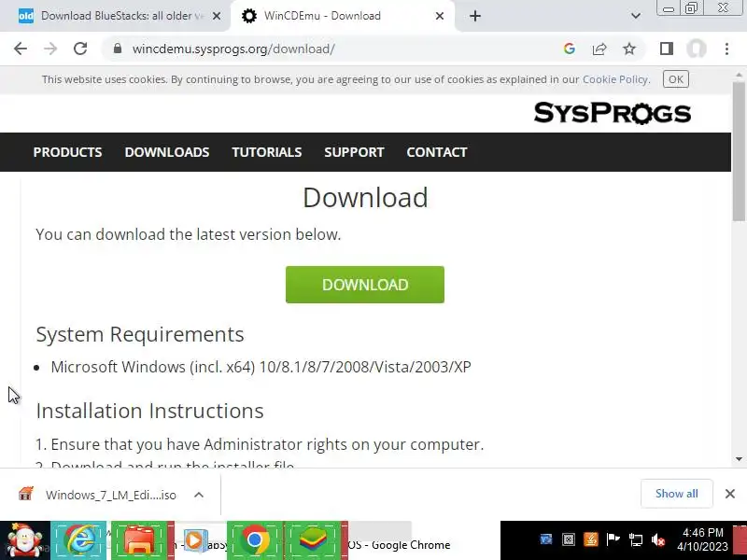Open the DOWNLOADS menu
The width and height of the screenshot is (747, 560).
coord(167,152)
